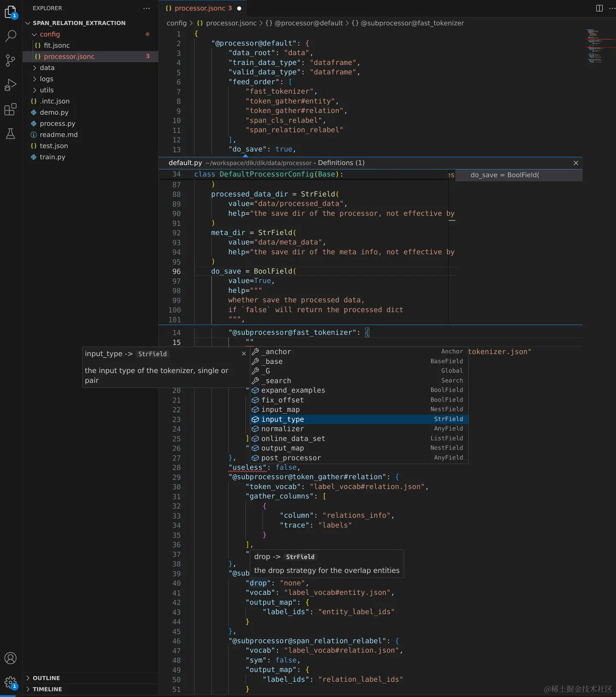Screen dimensions: 616x697
Task: Open the Extensions view icon
Action: click(x=11, y=110)
